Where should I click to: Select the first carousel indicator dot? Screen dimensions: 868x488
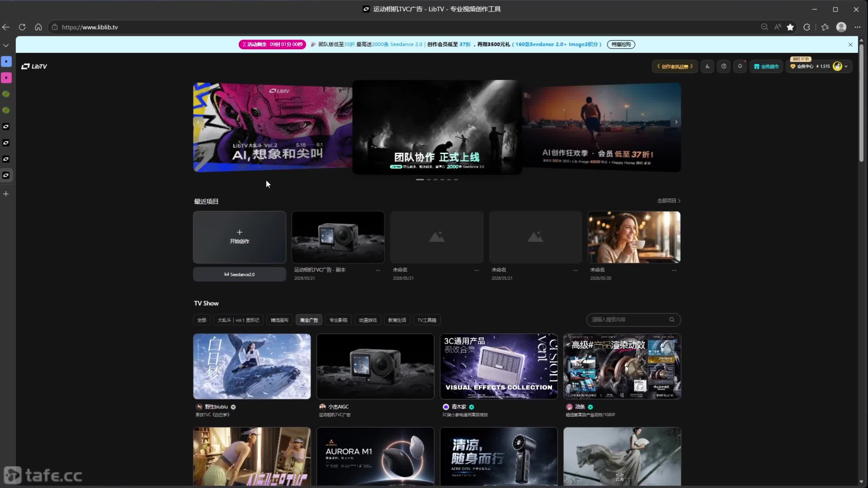click(420, 180)
